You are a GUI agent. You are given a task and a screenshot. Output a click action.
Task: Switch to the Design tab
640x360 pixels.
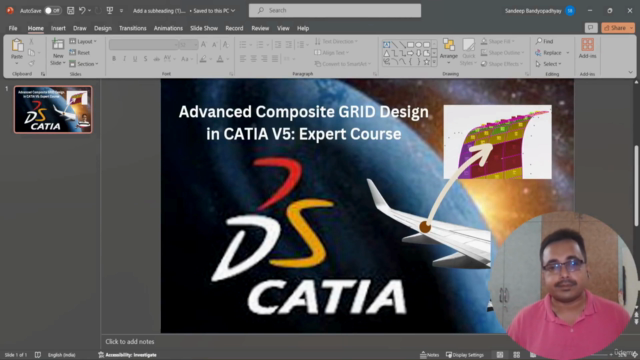click(x=102, y=28)
